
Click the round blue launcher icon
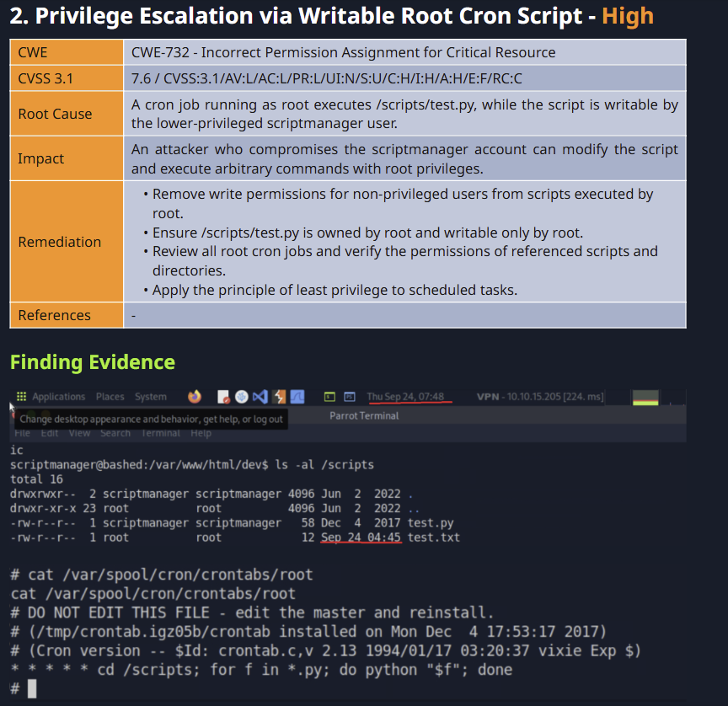click(242, 397)
